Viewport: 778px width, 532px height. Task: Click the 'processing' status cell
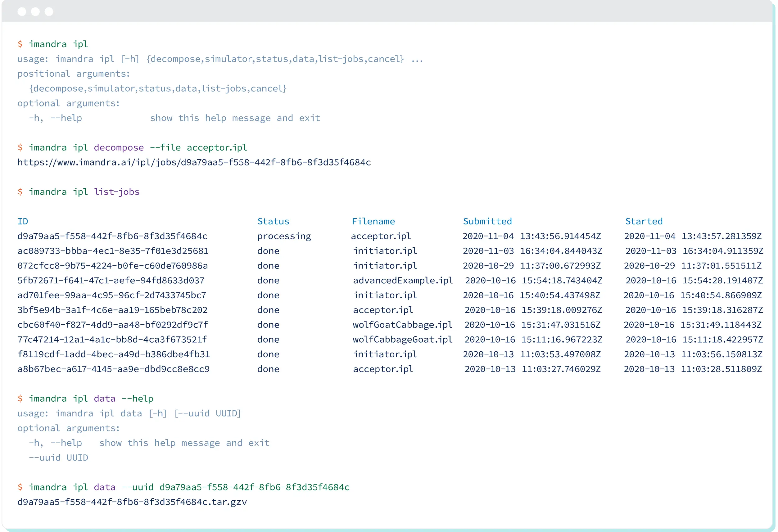[x=284, y=237]
